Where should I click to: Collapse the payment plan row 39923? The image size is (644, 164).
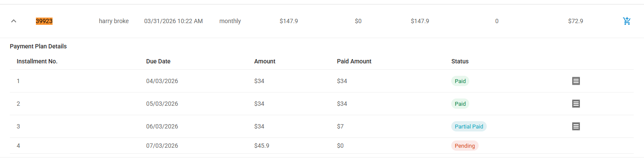[14, 21]
